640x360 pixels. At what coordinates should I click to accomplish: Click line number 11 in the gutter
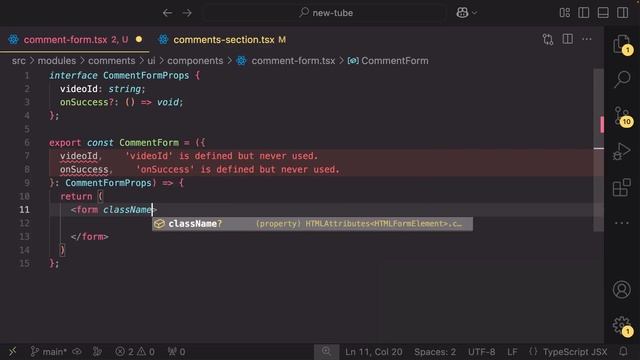coord(24,210)
